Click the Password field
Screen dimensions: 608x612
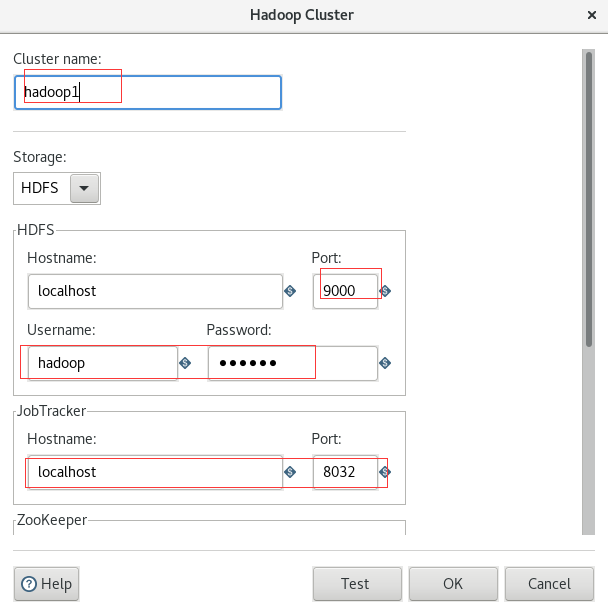click(x=293, y=363)
